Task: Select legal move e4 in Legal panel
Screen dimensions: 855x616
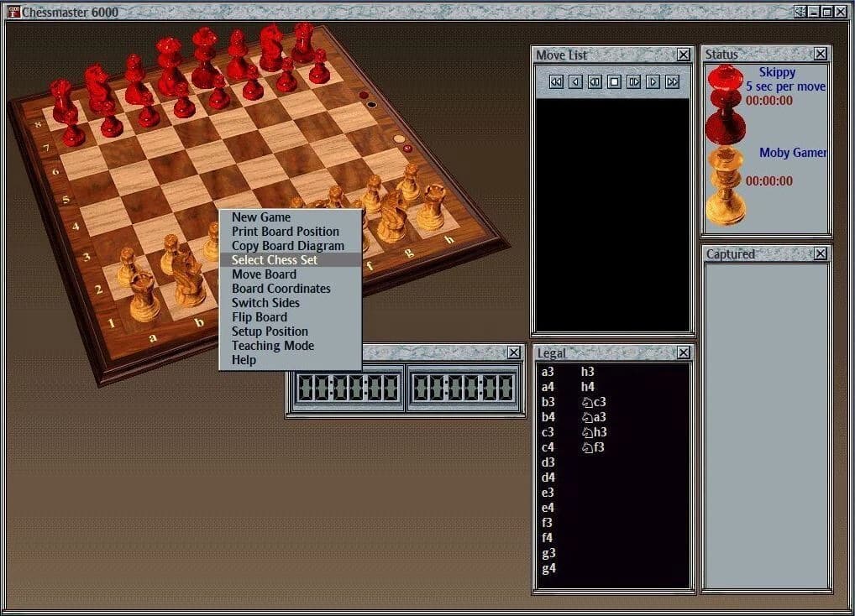Action: tap(547, 507)
